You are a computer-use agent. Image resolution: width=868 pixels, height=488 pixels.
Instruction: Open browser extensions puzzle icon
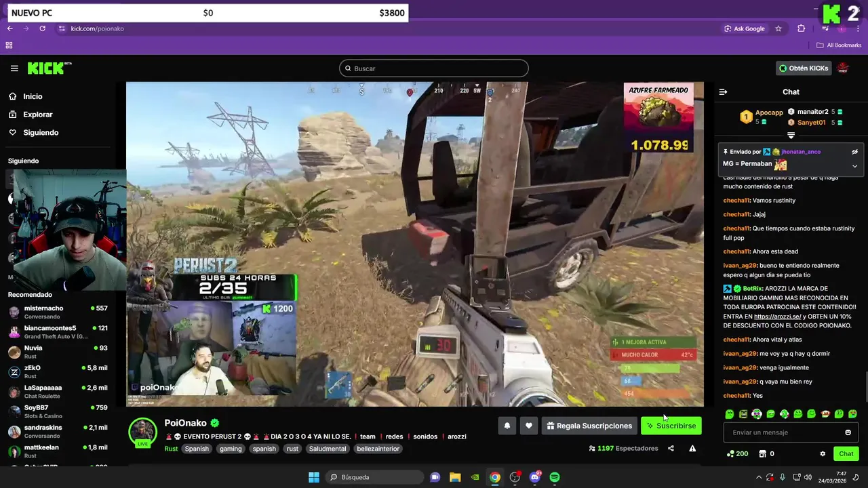801,28
